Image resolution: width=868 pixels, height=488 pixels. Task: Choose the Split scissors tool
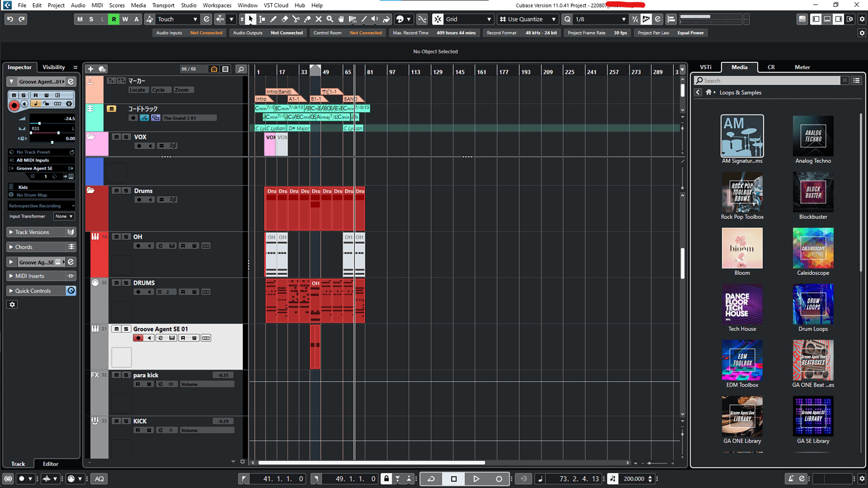[x=296, y=19]
